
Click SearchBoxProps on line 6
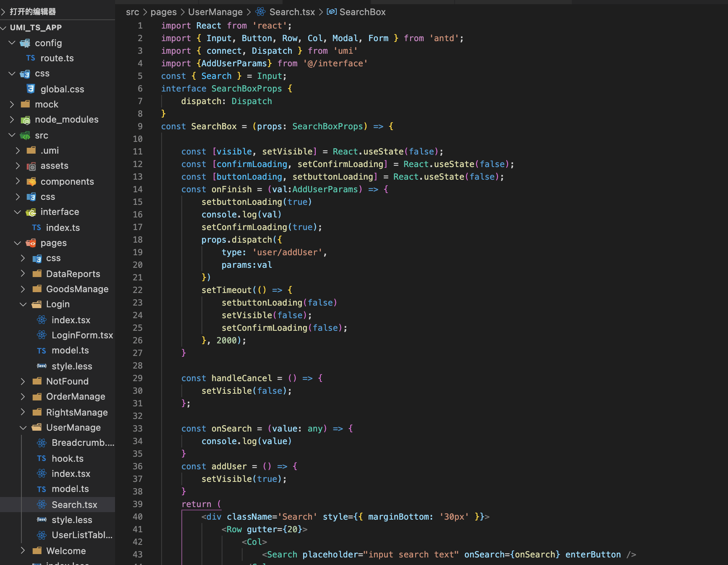[247, 89]
